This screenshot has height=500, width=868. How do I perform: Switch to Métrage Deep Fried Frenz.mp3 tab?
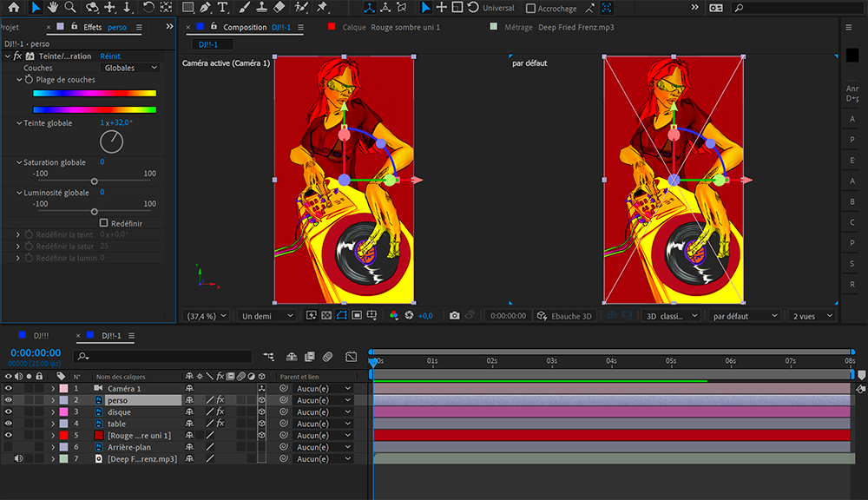coord(559,27)
